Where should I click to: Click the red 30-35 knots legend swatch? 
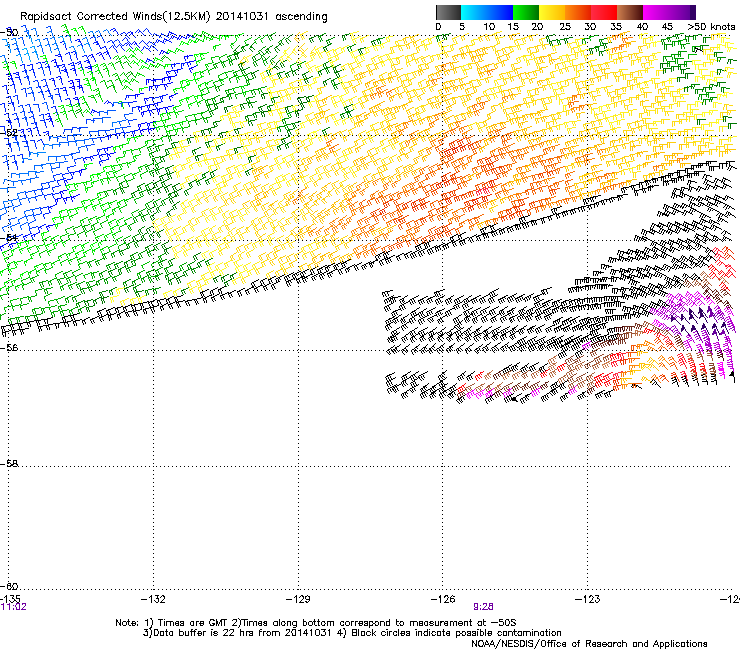tap(604, 12)
